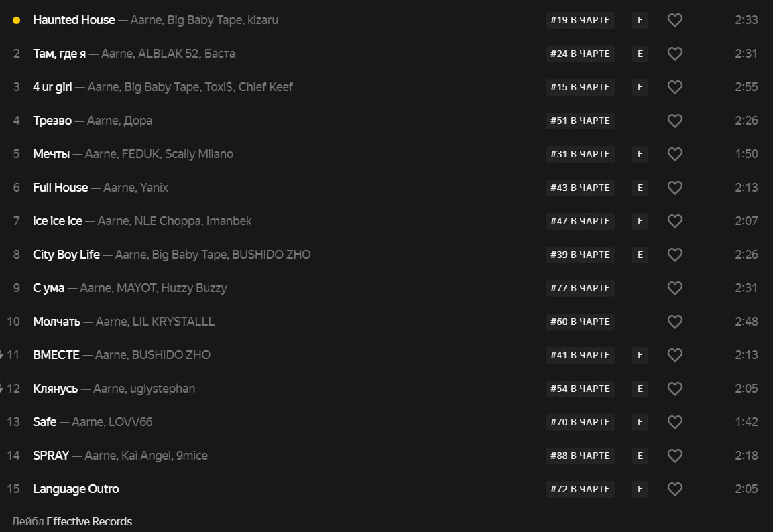Like Language Outro with heart icon
The image size is (773, 532).
[x=675, y=489]
